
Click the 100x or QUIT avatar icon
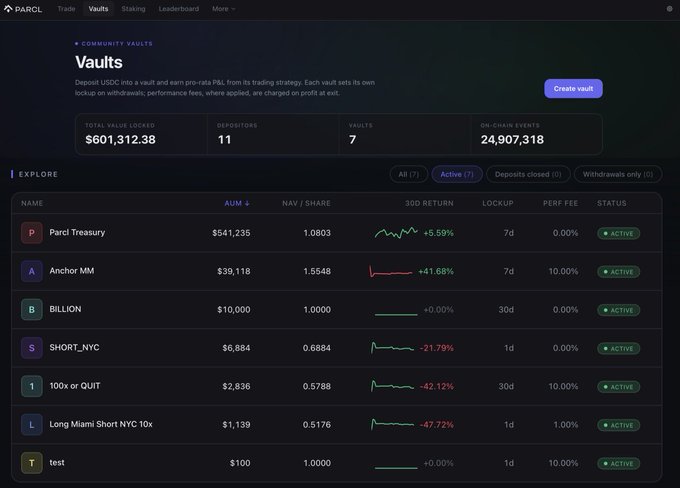[x=32, y=386]
